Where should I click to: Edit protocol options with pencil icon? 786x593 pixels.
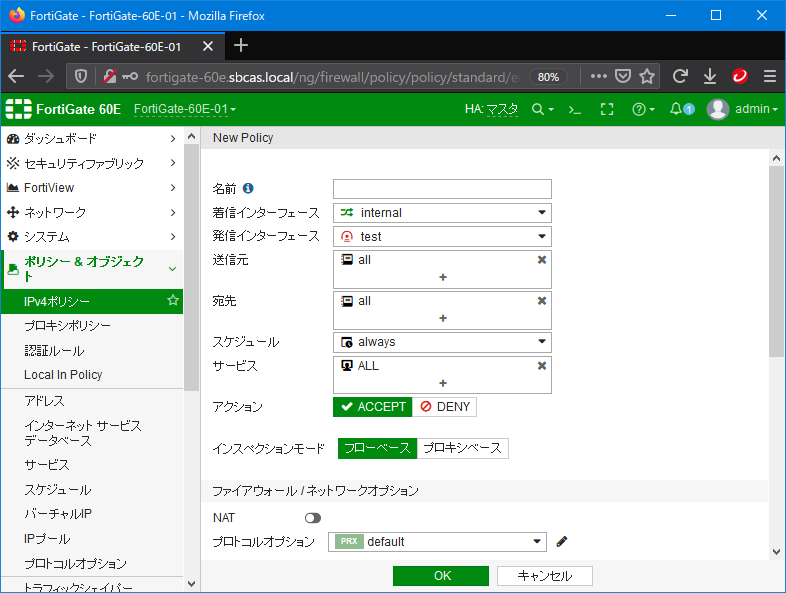pyautogui.click(x=561, y=541)
